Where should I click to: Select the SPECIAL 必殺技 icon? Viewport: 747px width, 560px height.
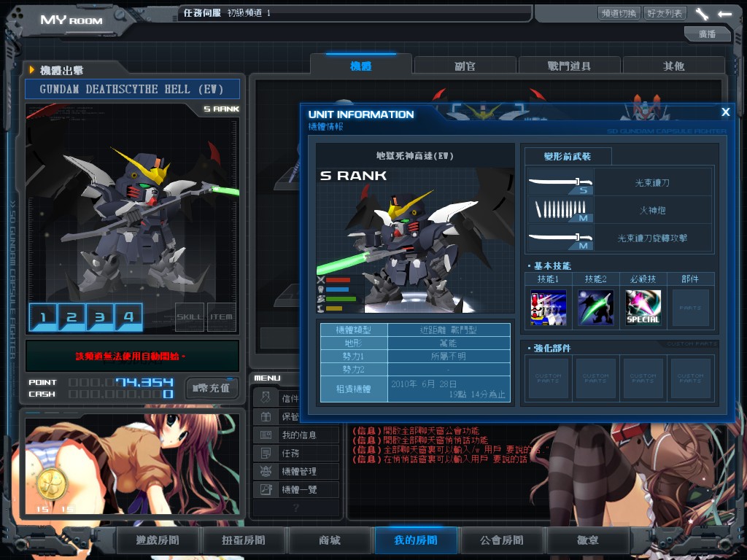(643, 308)
